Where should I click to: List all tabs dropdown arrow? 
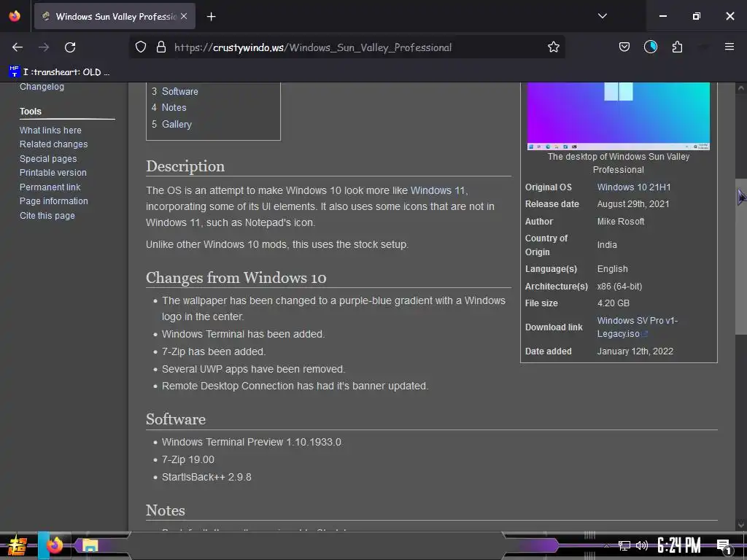(x=602, y=16)
